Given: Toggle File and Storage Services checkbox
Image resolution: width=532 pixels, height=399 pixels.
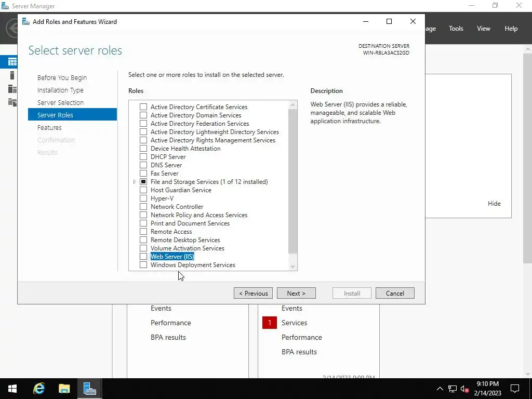Looking at the screenshot, I should (143, 182).
